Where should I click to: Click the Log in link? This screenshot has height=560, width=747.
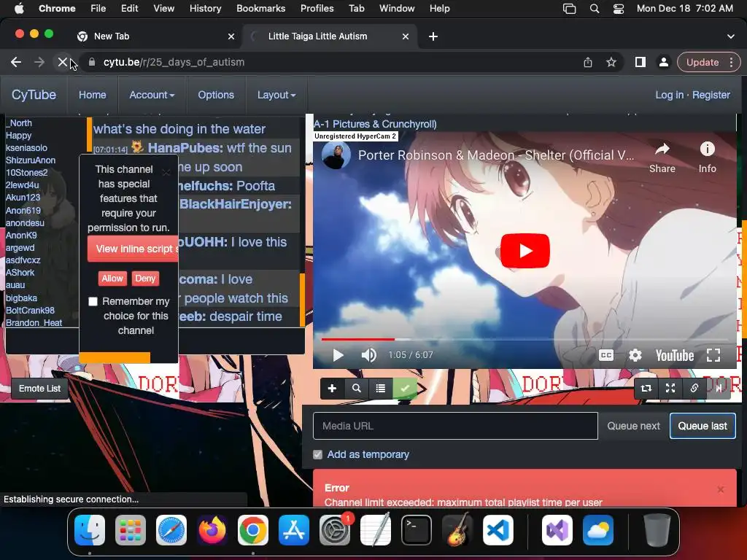pyautogui.click(x=669, y=95)
